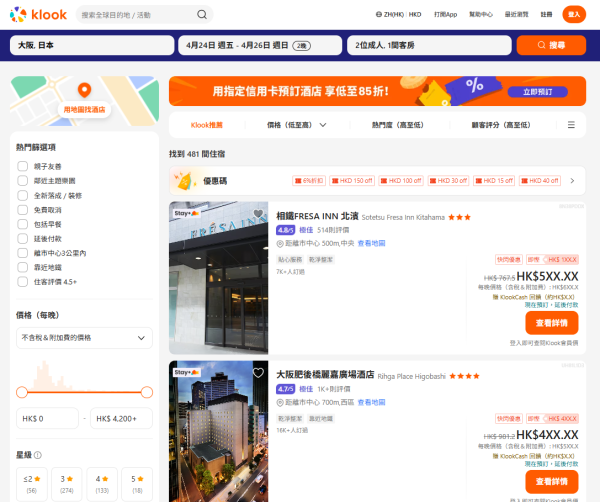Click the Stay+ badge on Rihga Place photo
Screen dimensions: 600x502
coord(186,372)
